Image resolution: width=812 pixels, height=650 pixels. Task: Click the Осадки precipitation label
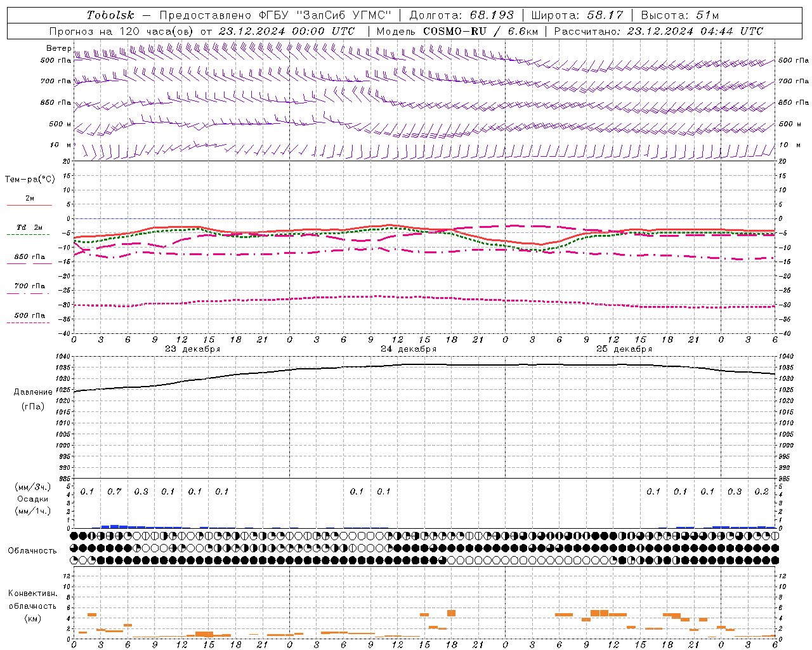(33, 500)
